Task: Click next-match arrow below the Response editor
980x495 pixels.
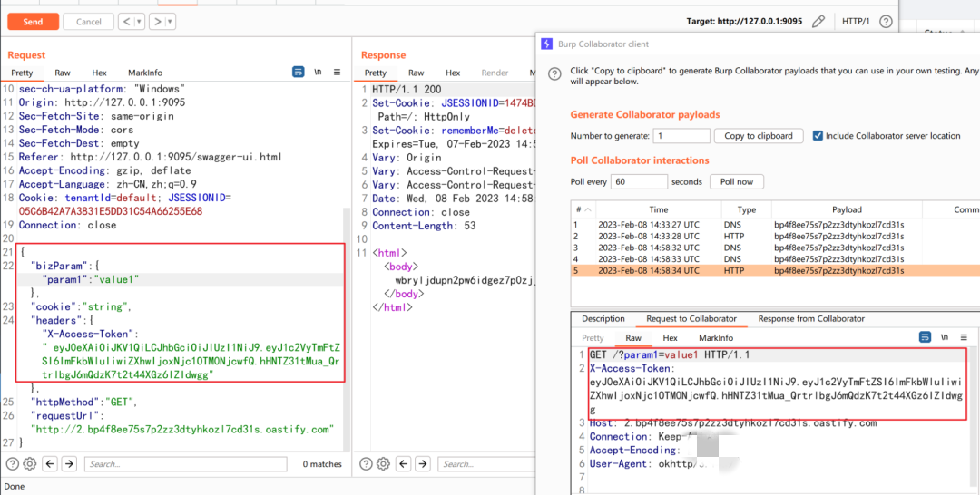Action: 423,464
